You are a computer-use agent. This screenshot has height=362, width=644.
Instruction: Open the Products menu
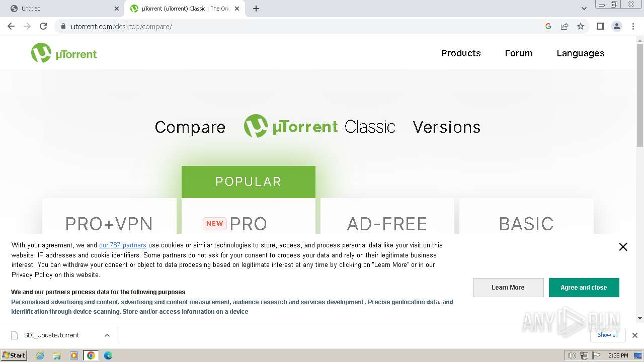(x=460, y=53)
